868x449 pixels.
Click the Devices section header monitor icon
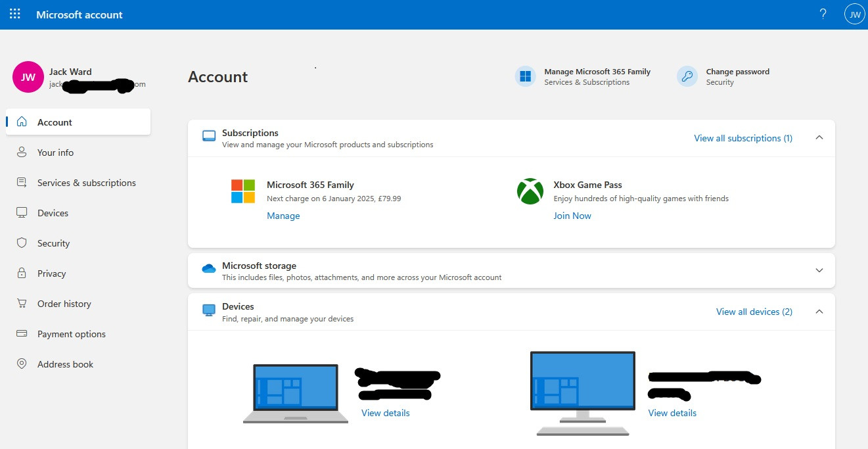[209, 310]
